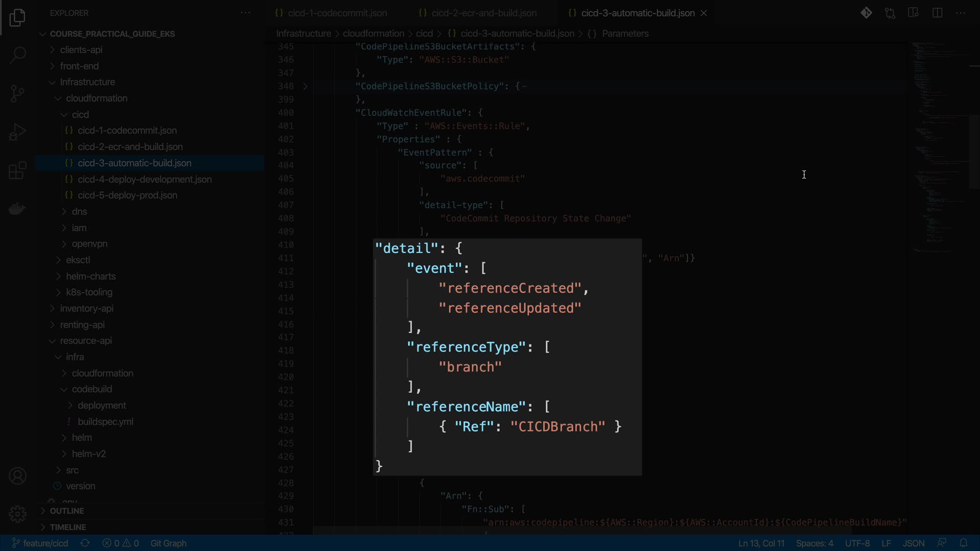980x551 pixels.
Task: Collapse the cicd folder
Action: click(80, 114)
